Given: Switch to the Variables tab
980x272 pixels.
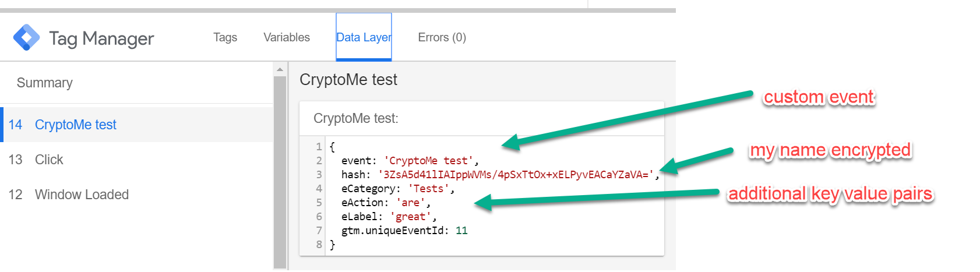Looking at the screenshot, I should [287, 37].
